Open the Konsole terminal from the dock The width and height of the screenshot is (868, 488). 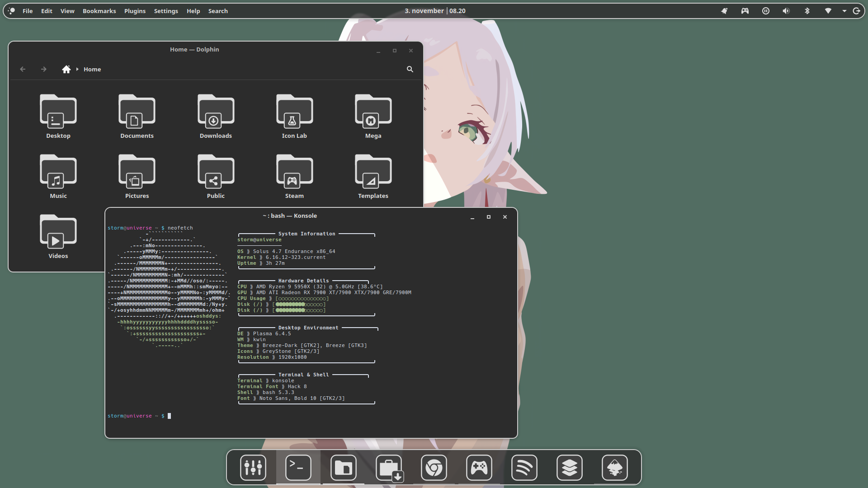click(298, 467)
